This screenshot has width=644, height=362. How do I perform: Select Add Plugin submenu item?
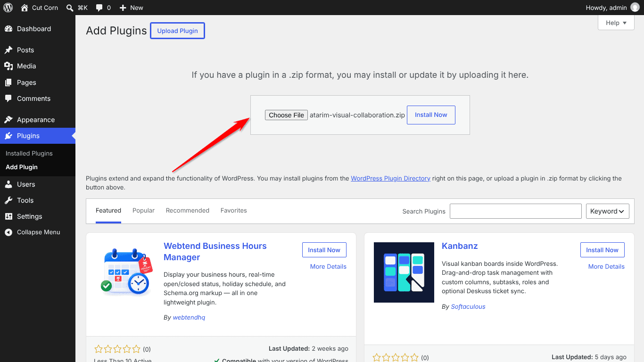pyautogui.click(x=22, y=167)
